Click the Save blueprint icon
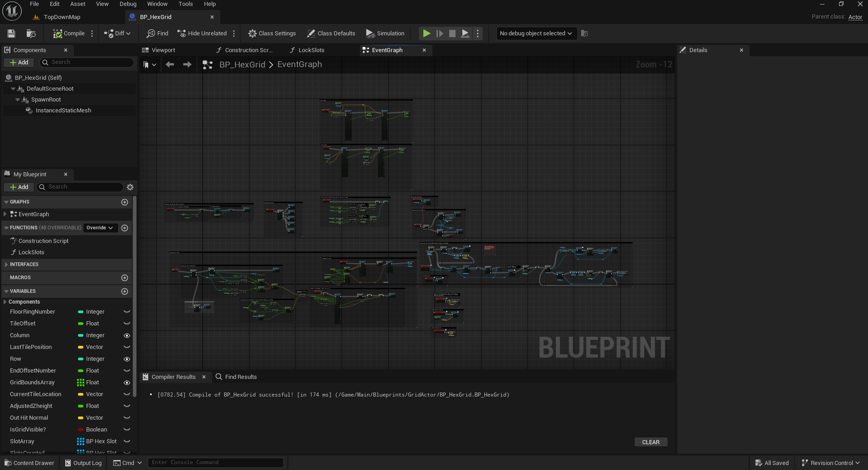Viewport: 868px width, 470px height. tap(11, 34)
